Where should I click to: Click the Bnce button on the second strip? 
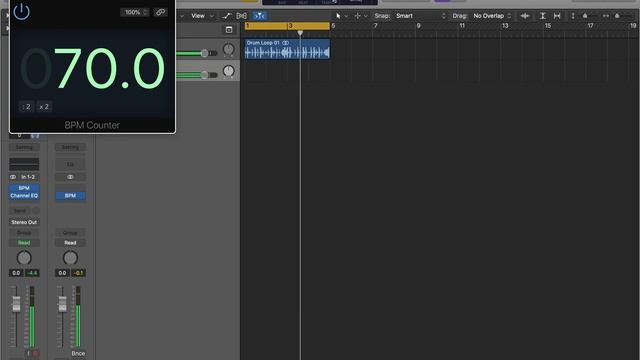coord(78,353)
